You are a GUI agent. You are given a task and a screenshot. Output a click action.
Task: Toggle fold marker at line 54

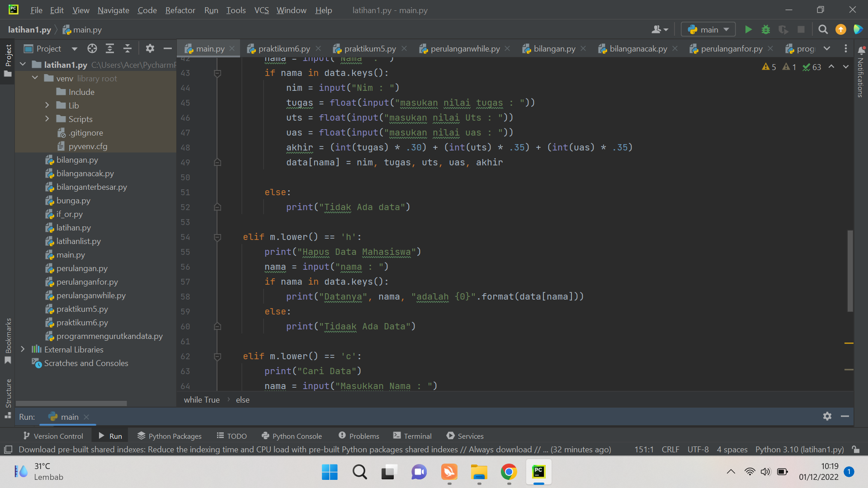217,237
